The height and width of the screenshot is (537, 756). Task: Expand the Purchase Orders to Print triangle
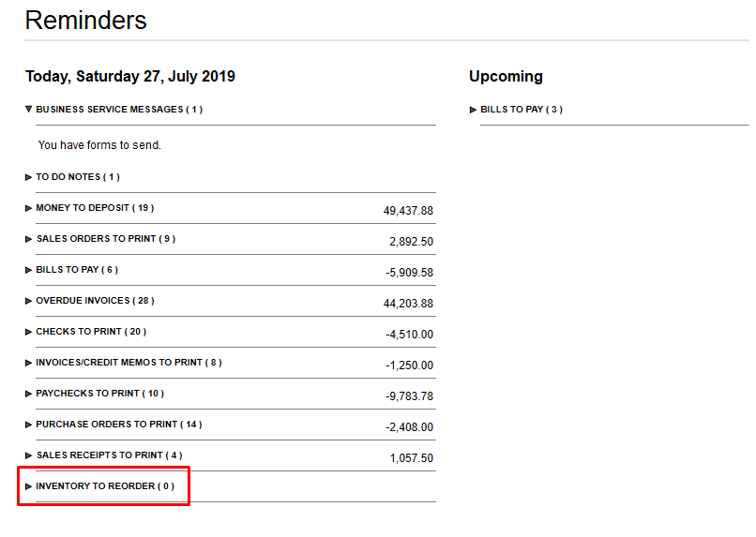[x=29, y=425]
